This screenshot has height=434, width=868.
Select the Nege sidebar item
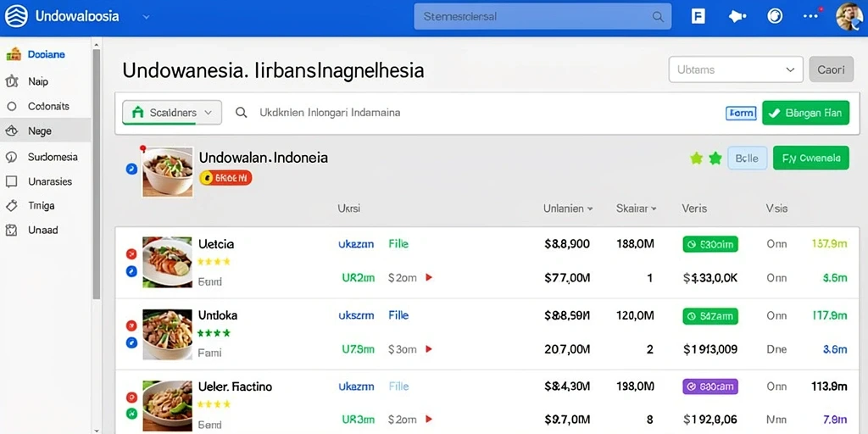pyautogui.click(x=46, y=131)
